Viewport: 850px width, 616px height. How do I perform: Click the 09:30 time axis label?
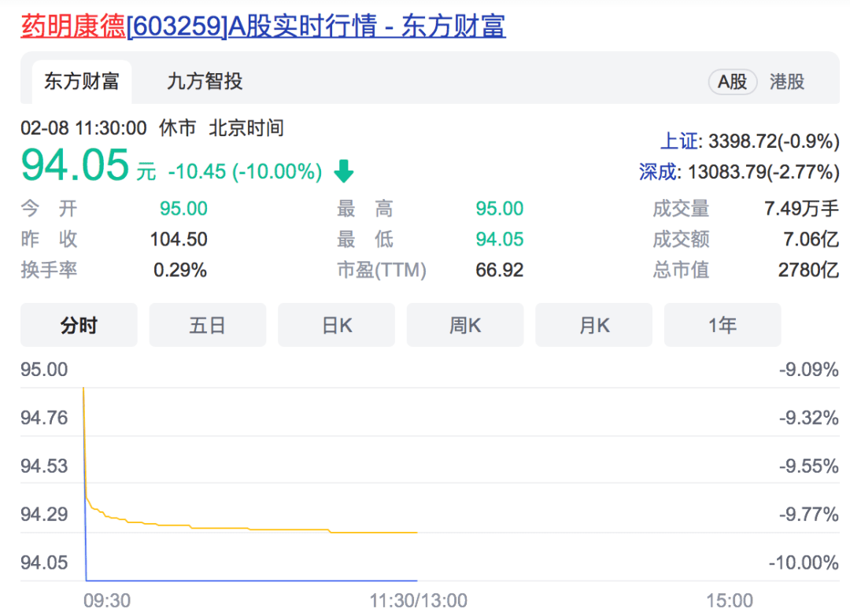[x=109, y=599]
